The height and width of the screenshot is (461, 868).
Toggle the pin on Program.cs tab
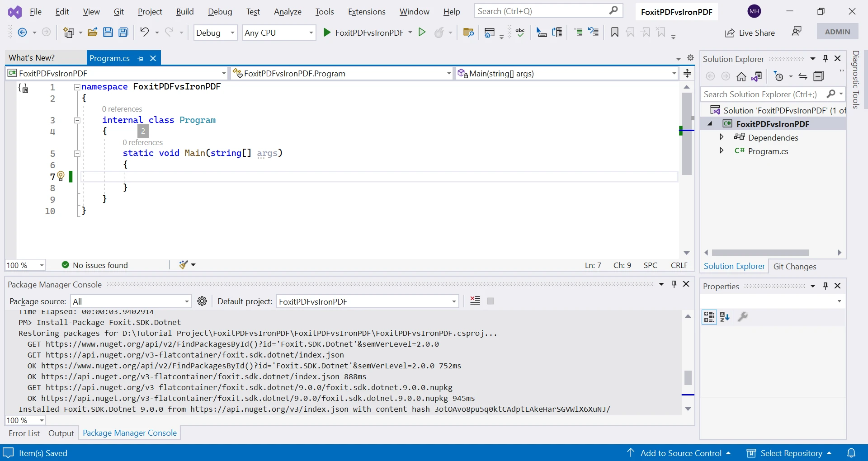pos(141,58)
